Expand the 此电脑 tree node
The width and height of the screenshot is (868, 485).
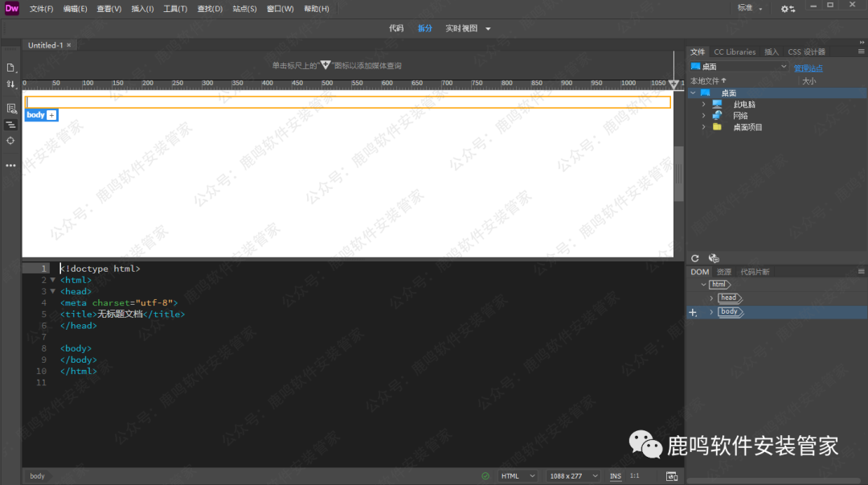click(x=703, y=105)
